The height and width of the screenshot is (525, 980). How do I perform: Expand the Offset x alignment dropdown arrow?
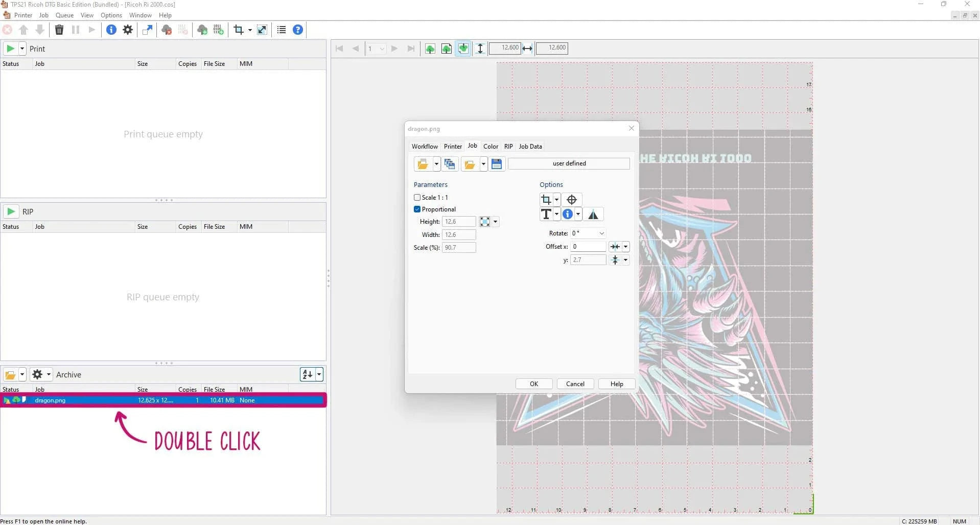click(625, 247)
